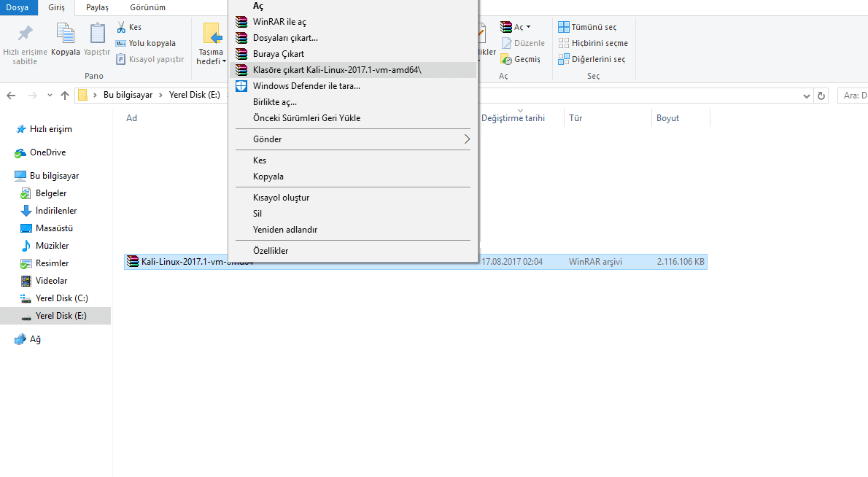Screen dimensions: 868x477
Task: Choose Birlikte aç... from context menu
Action: (x=352, y=102)
